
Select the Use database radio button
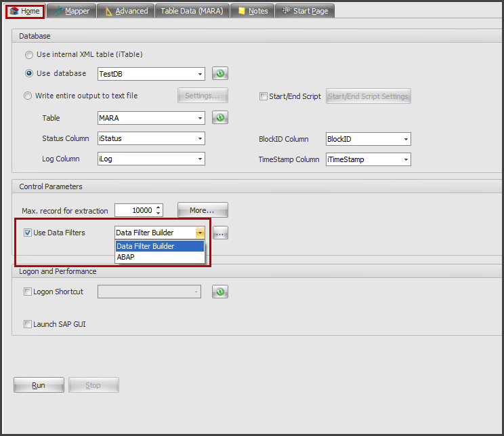(x=29, y=73)
